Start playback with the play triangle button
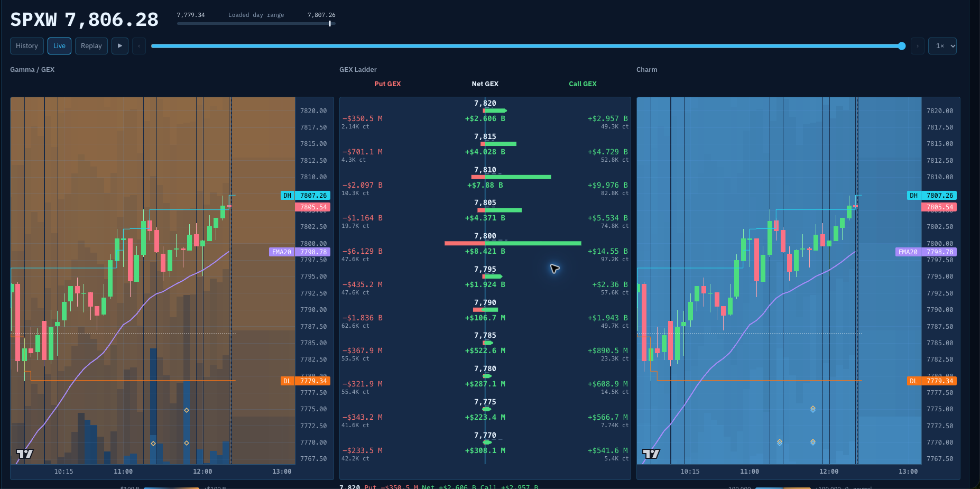 click(120, 46)
